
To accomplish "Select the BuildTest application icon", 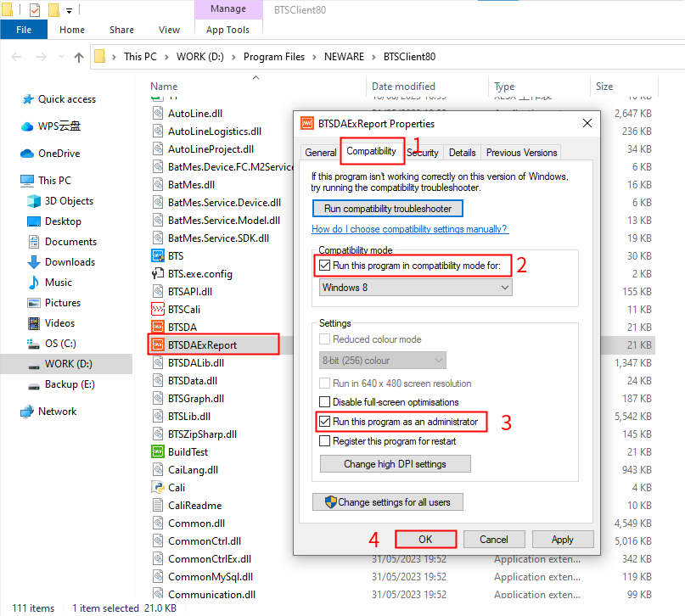I will [x=158, y=452].
